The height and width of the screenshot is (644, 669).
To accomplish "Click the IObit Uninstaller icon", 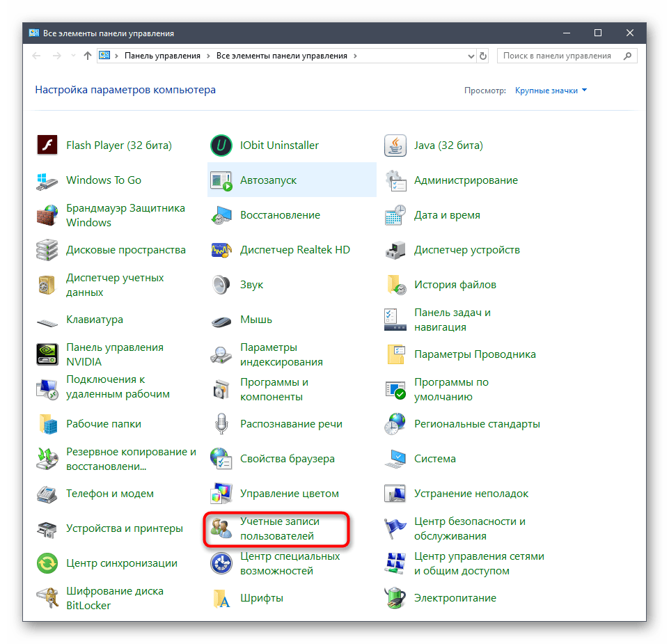I will (221, 146).
